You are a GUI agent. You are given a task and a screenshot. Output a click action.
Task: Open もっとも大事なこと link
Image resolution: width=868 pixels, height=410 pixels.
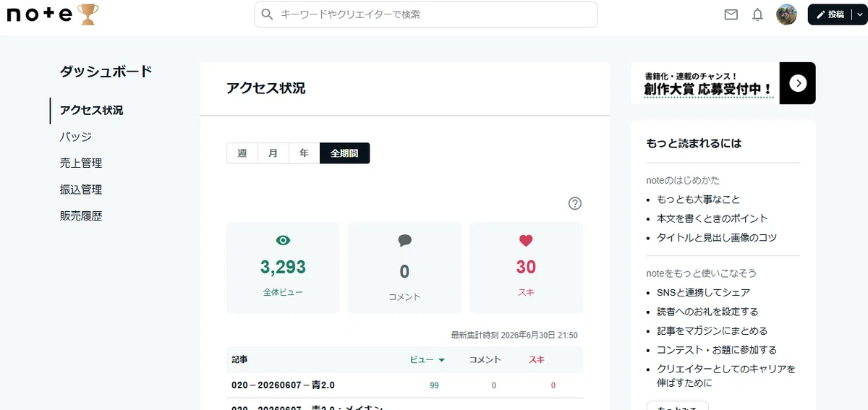698,199
